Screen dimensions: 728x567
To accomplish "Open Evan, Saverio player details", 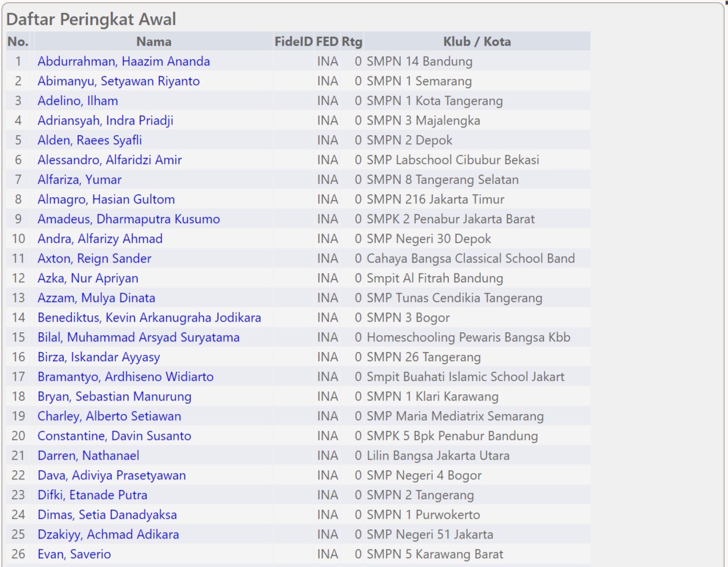I will click(74, 554).
